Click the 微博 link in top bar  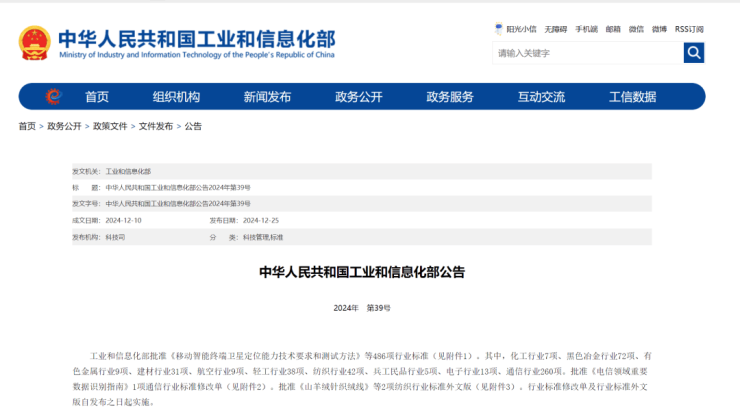[x=659, y=29]
